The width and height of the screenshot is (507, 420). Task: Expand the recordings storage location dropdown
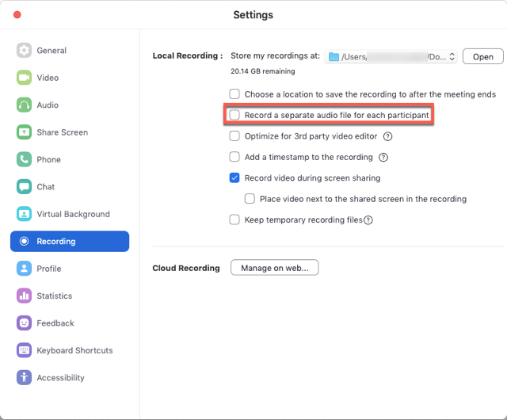[391, 56]
